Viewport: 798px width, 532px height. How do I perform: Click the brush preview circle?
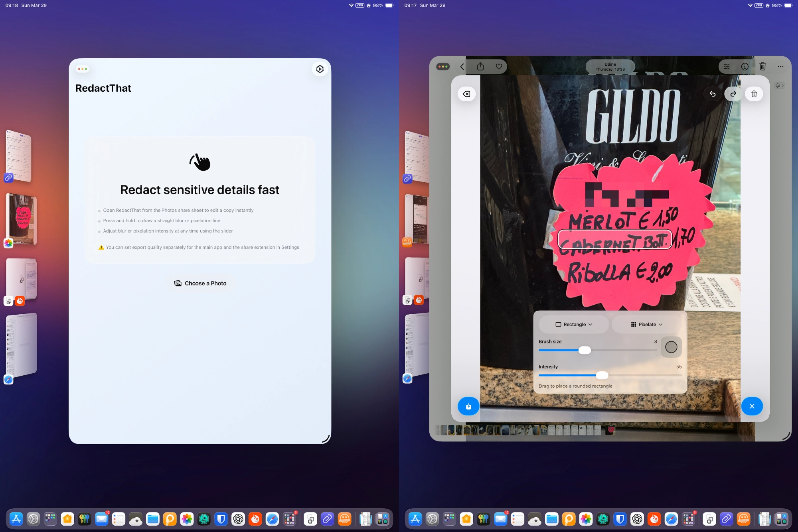pyautogui.click(x=671, y=347)
